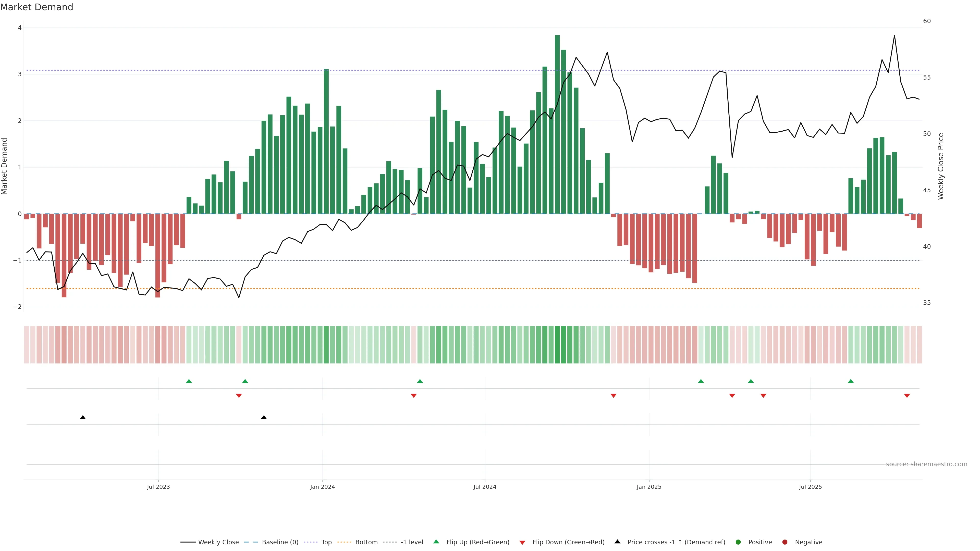Click the red Flip Down legend triangle
This screenshot has height=551, width=980.
[522, 542]
